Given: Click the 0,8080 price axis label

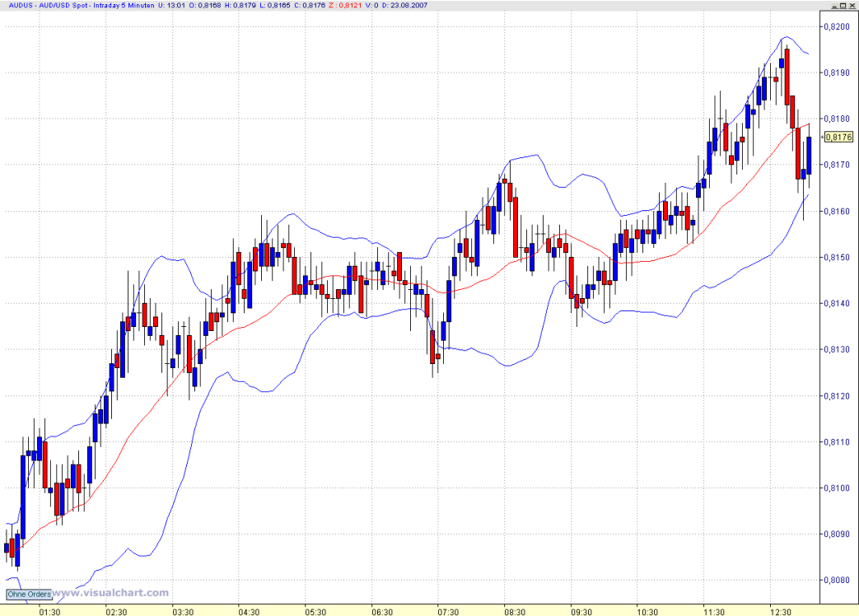Looking at the screenshot, I should 837,581.
